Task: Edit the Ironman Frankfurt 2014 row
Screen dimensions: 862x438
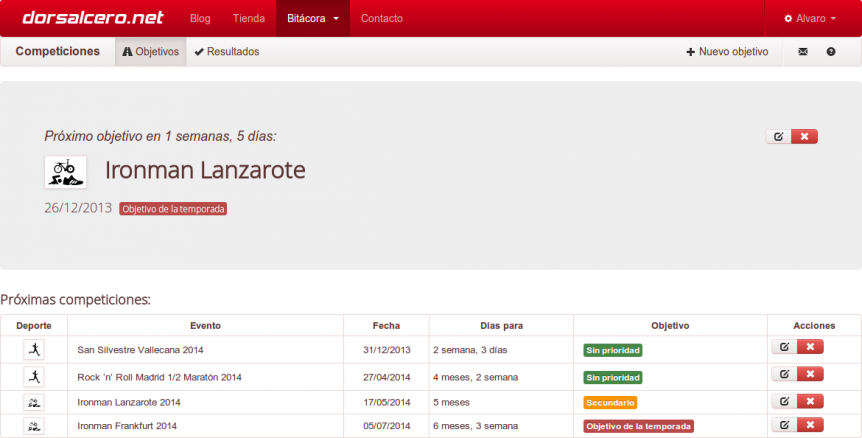Action: [784, 425]
